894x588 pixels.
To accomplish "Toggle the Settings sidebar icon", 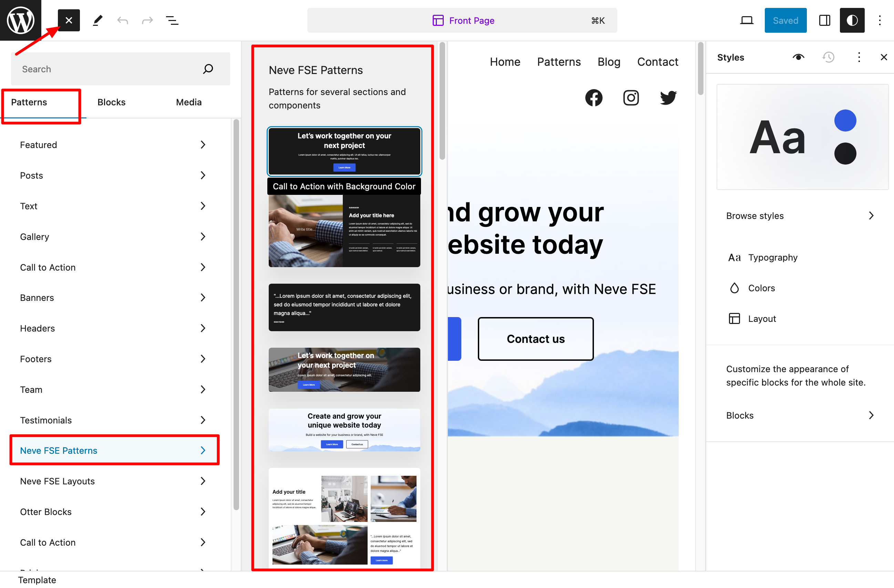I will point(824,20).
